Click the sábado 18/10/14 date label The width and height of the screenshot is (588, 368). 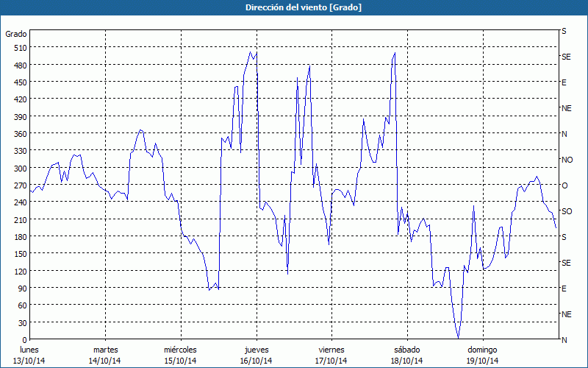[x=406, y=355]
